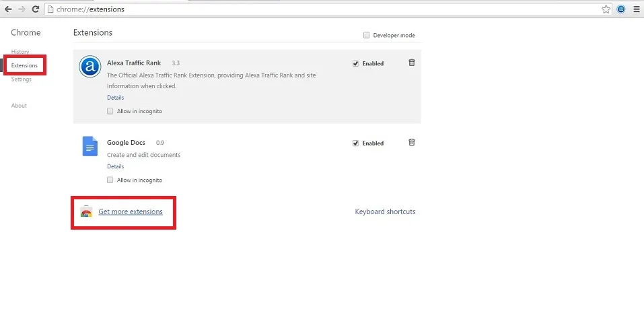Click the Chrome heading in sidebar
The image size is (644, 332).
[26, 32]
